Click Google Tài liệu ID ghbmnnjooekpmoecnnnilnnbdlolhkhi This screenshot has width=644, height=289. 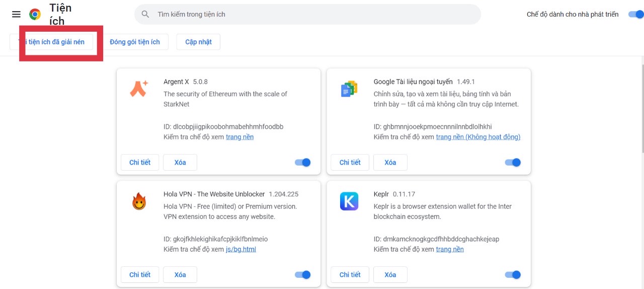pos(433,127)
